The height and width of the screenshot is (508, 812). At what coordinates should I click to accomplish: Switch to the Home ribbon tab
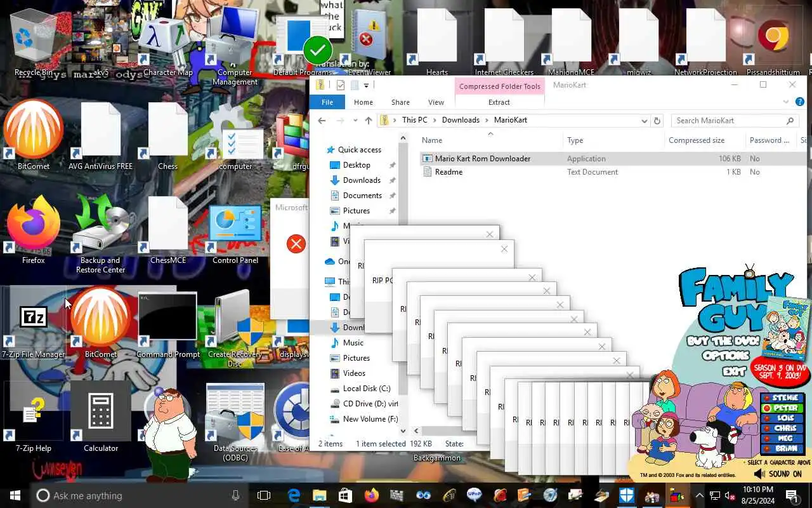[363, 102]
